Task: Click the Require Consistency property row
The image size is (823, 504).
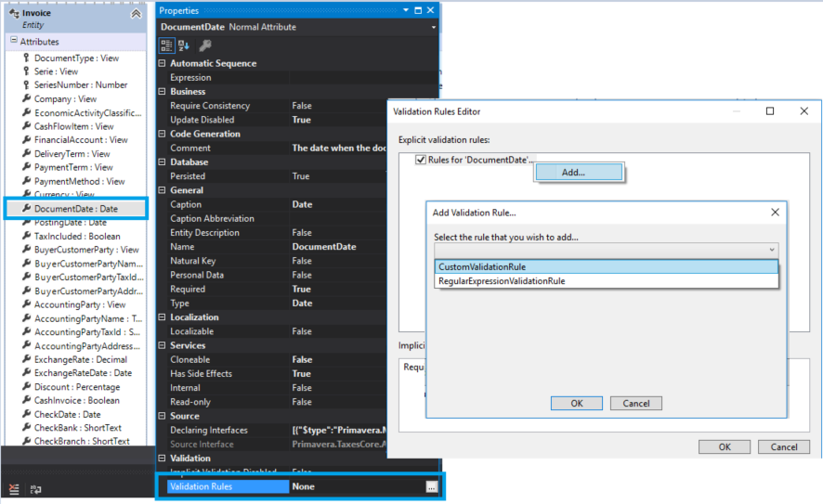Action: click(x=277, y=106)
